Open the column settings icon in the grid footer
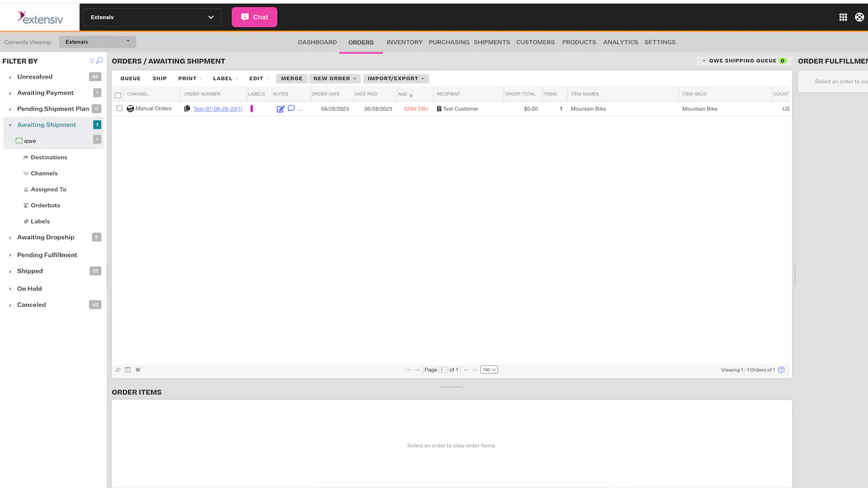 (x=127, y=369)
